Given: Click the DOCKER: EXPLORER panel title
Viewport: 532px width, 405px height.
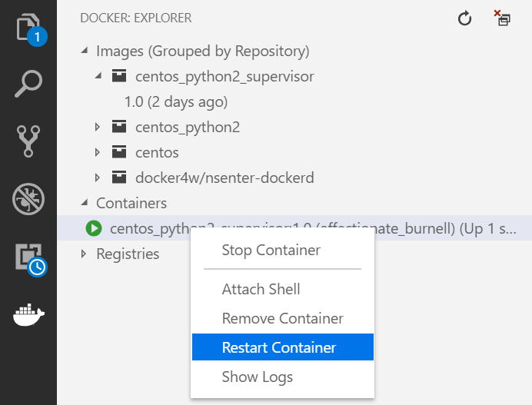Looking at the screenshot, I should pyautogui.click(x=136, y=18).
